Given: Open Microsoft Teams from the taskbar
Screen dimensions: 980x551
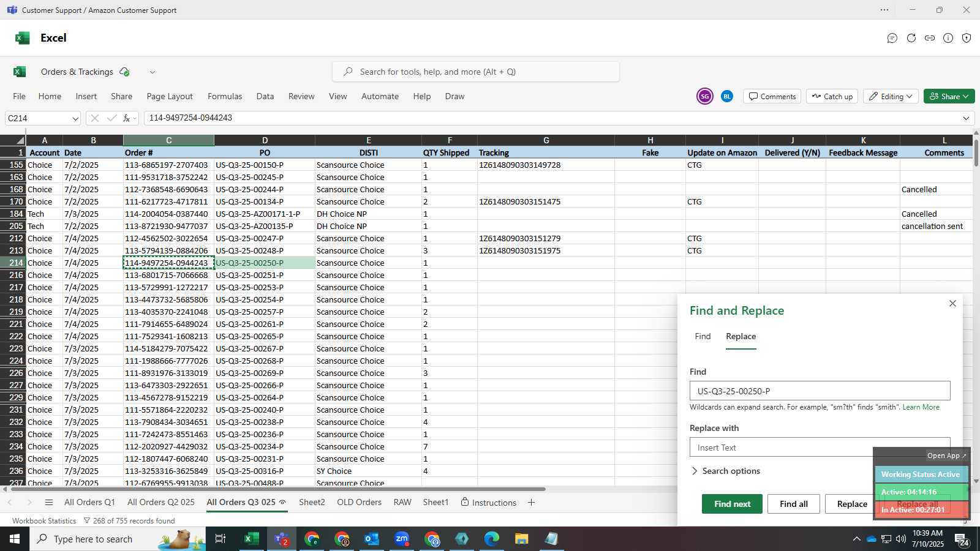Looking at the screenshot, I should (x=282, y=539).
